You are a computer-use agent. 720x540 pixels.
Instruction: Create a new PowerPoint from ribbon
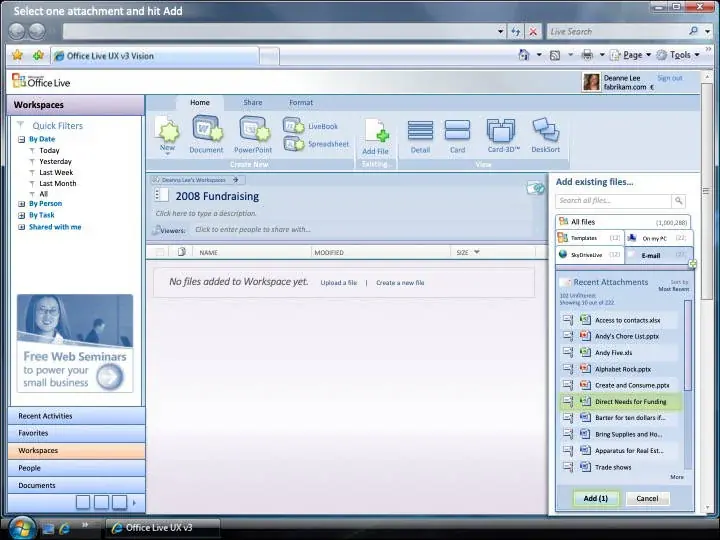coord(253,134)
